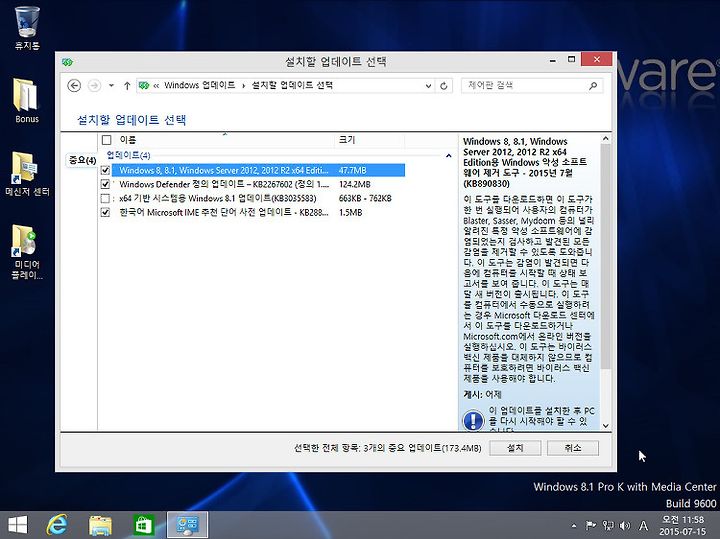Click the details pane scroll up arrow
Image resolution: width=720 pixels, height=539 pixels.
click(605, 139)
